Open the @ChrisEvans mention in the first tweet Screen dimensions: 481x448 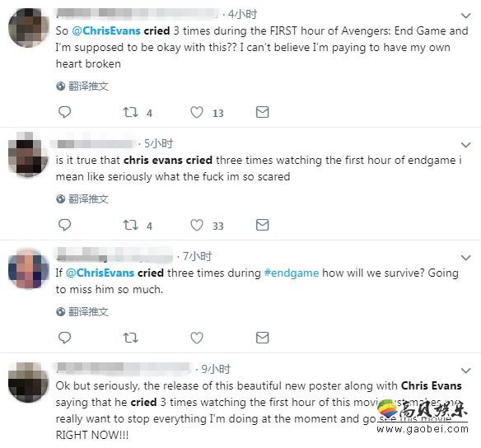tap(106, 30)
